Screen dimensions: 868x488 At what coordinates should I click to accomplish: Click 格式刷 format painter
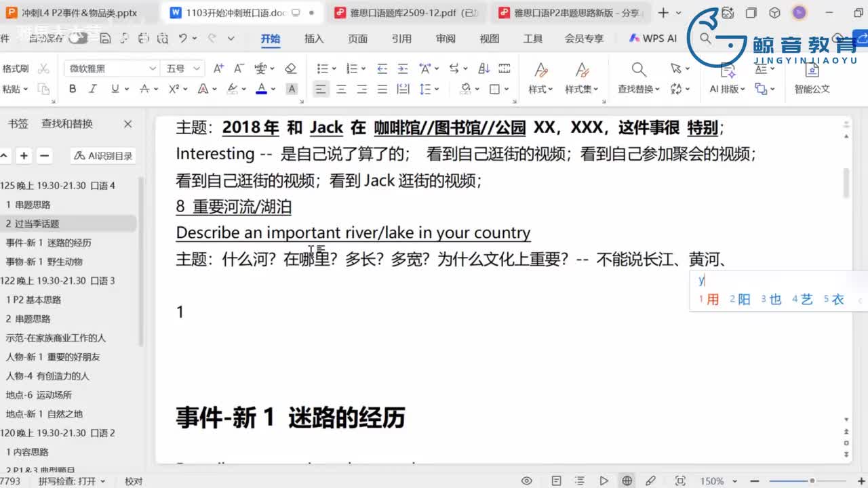pos(16,68)
